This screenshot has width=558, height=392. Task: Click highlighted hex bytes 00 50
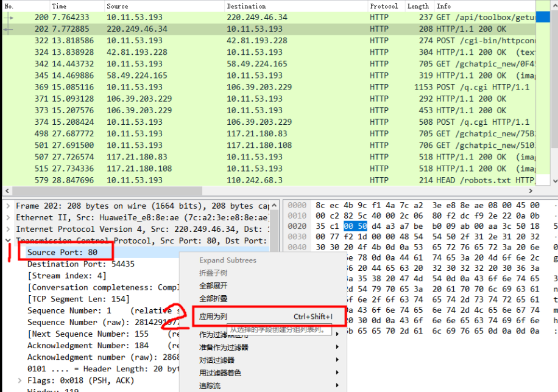pos(355,226)
